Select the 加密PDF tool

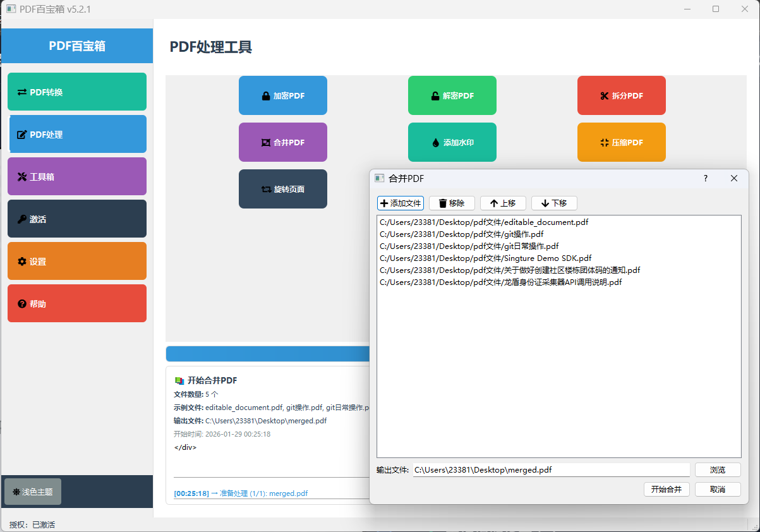point(282,95)
